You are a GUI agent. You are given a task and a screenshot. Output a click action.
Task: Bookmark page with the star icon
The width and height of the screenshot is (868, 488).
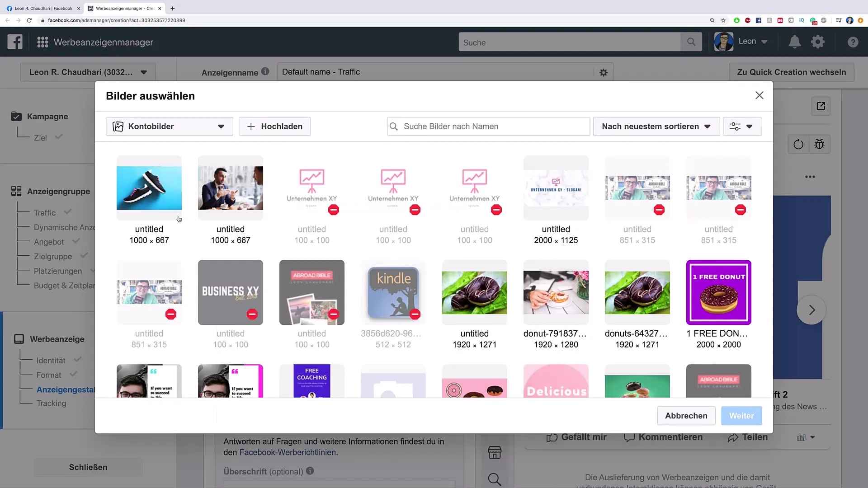pos(723,20)
